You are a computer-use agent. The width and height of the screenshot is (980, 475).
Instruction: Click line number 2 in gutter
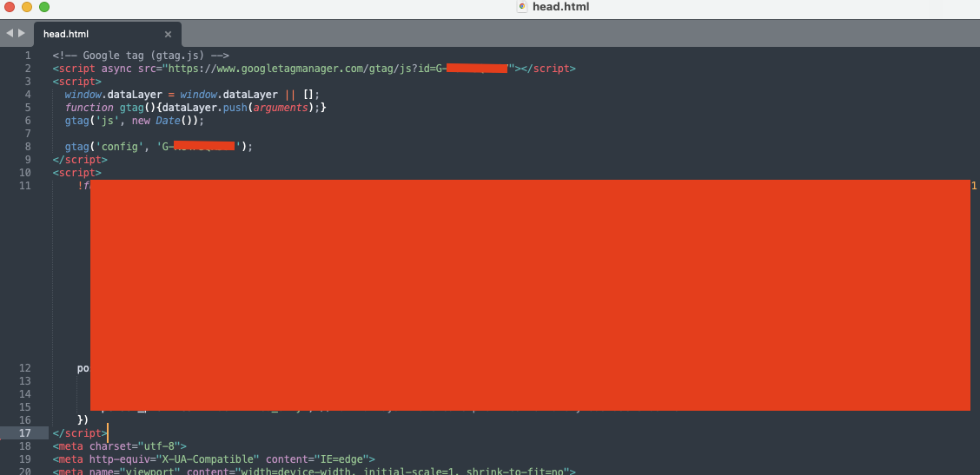28,69
